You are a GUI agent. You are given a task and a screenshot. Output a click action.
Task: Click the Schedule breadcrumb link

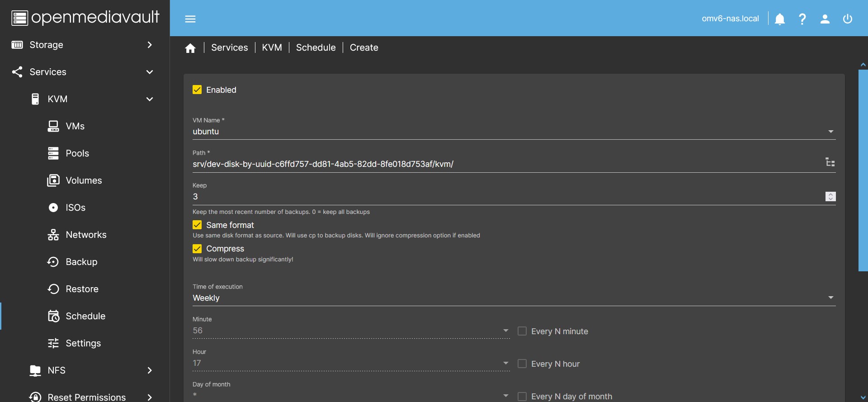pos(316,47)
